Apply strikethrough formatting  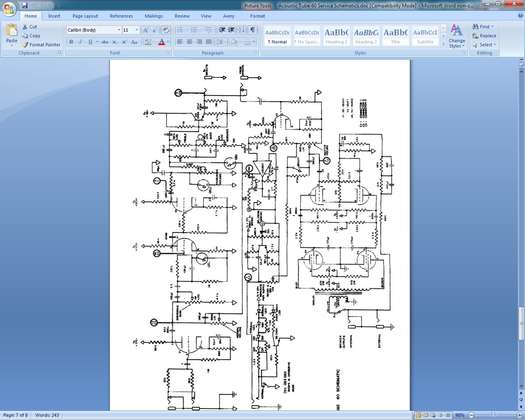tap(105, 42)
